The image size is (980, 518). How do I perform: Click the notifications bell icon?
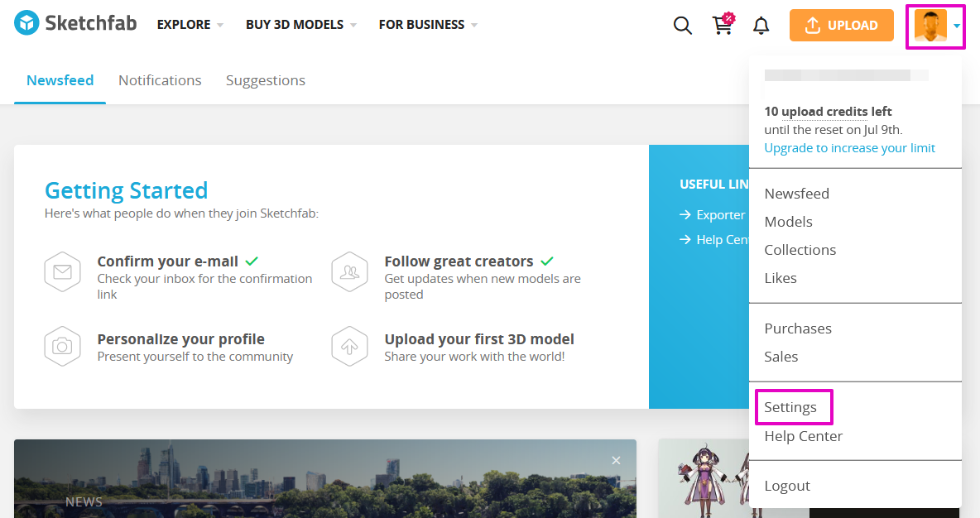[x=761, y=26]
